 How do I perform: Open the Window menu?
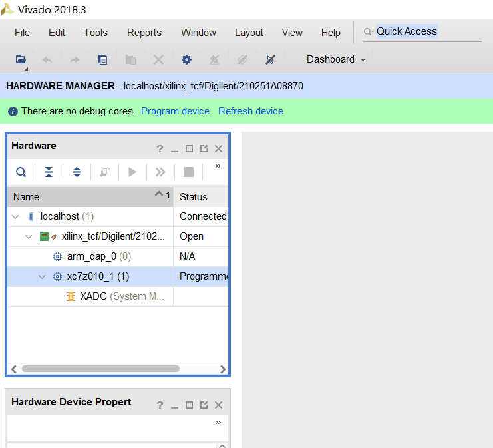click(198, 33)
